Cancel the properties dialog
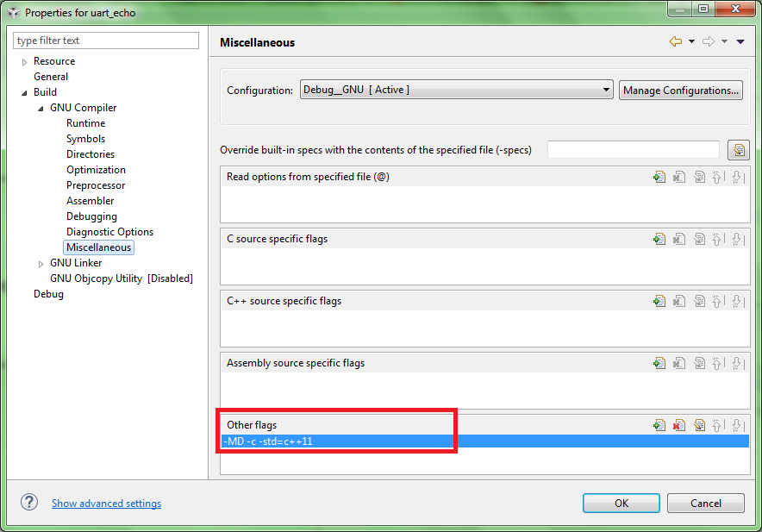The image size is (762, 532). 706,504
